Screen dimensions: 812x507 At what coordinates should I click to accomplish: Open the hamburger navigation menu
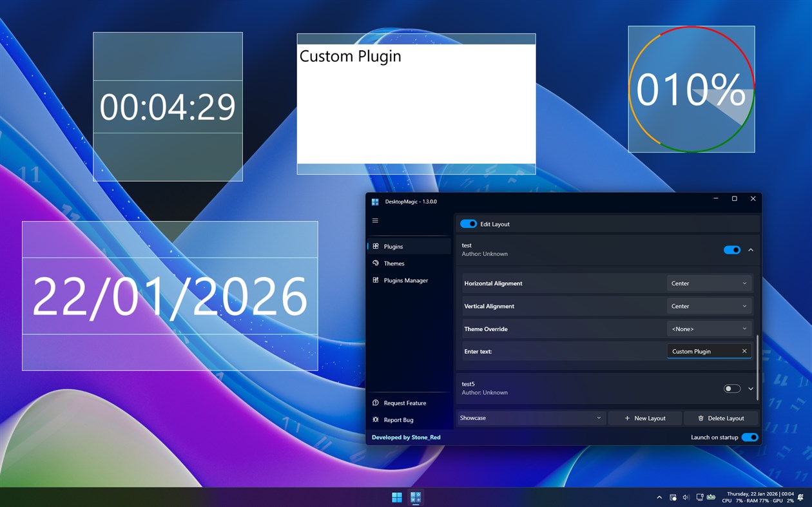point(375,220)
